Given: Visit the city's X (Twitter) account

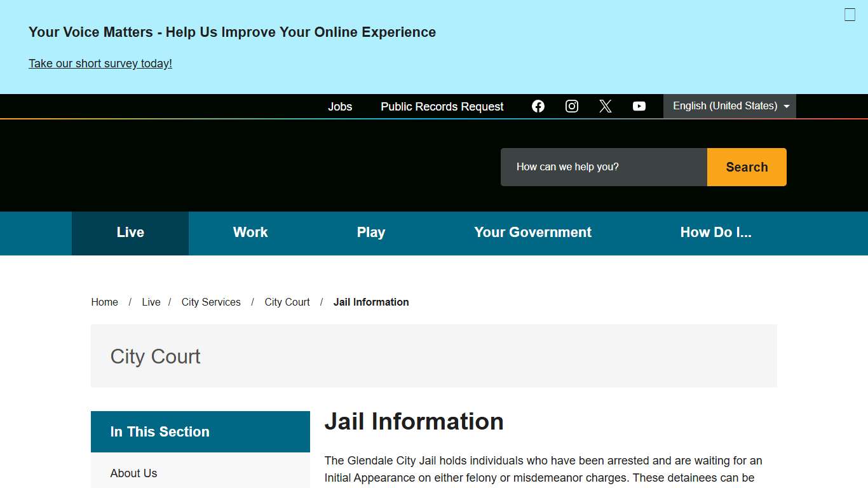Looking at the screenshot, I should 606,106.
